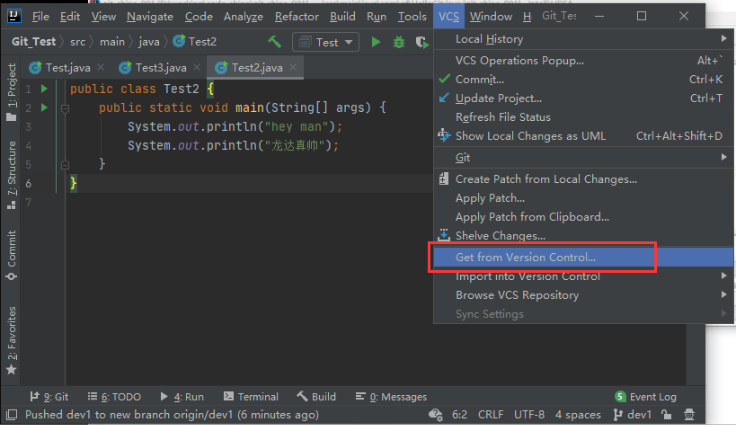Expand Import into Version Control submenu

[583, 276]
